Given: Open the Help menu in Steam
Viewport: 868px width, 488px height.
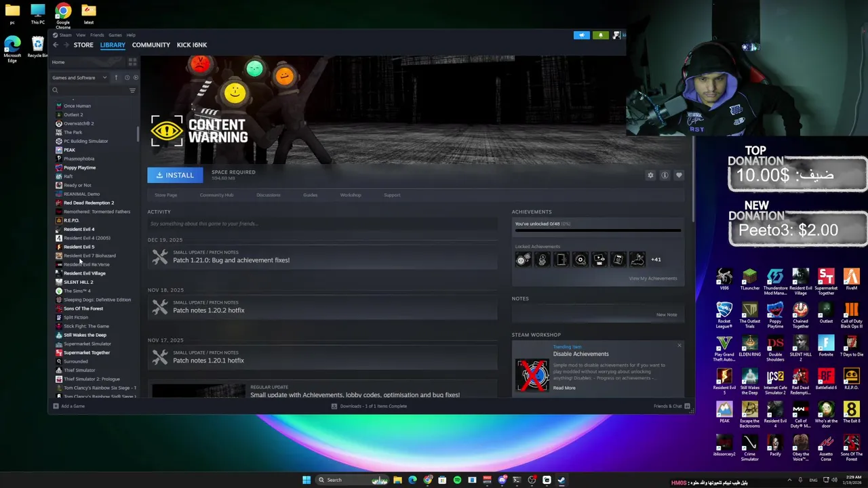Looking at the screenshot, I should [x=131, y=35].
